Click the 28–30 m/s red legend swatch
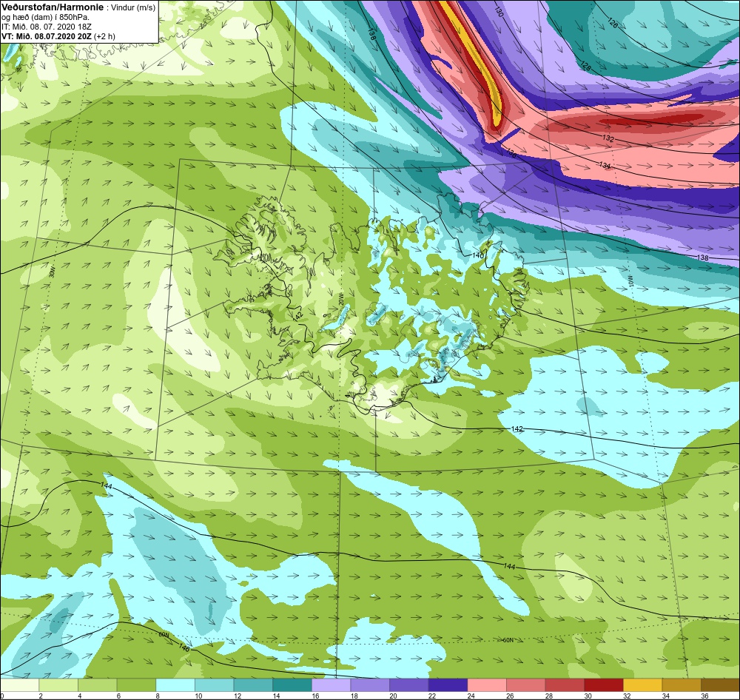Image resolution: width=740 pixels, height=700 pixels. click(565, 685)
